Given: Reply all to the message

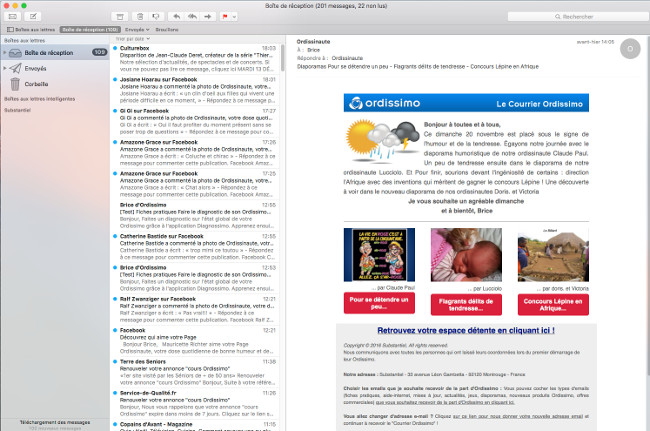Looking at the screenshot, I should point(192,17).
